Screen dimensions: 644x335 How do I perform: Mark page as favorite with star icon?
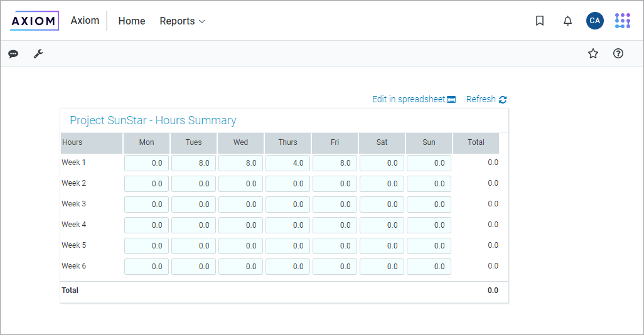(x=593, y=54)
